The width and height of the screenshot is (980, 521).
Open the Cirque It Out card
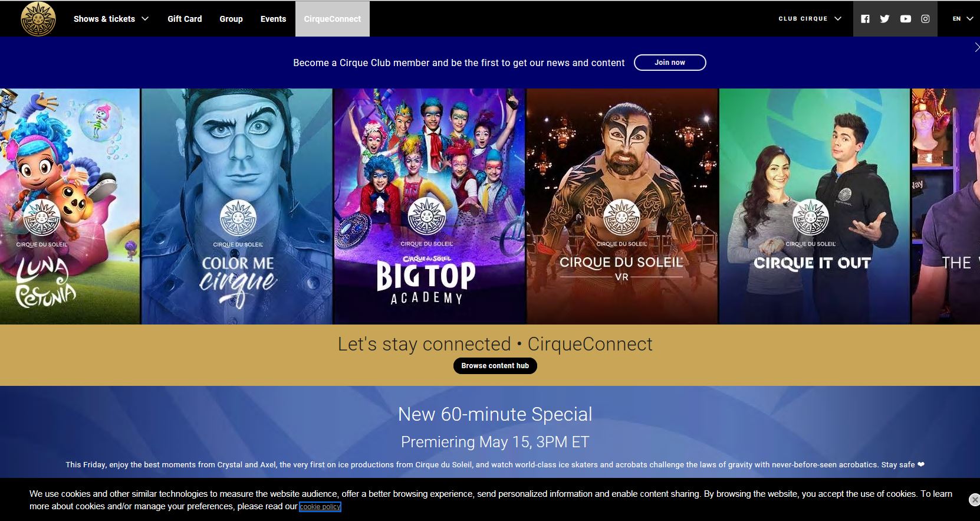point(814,207)
